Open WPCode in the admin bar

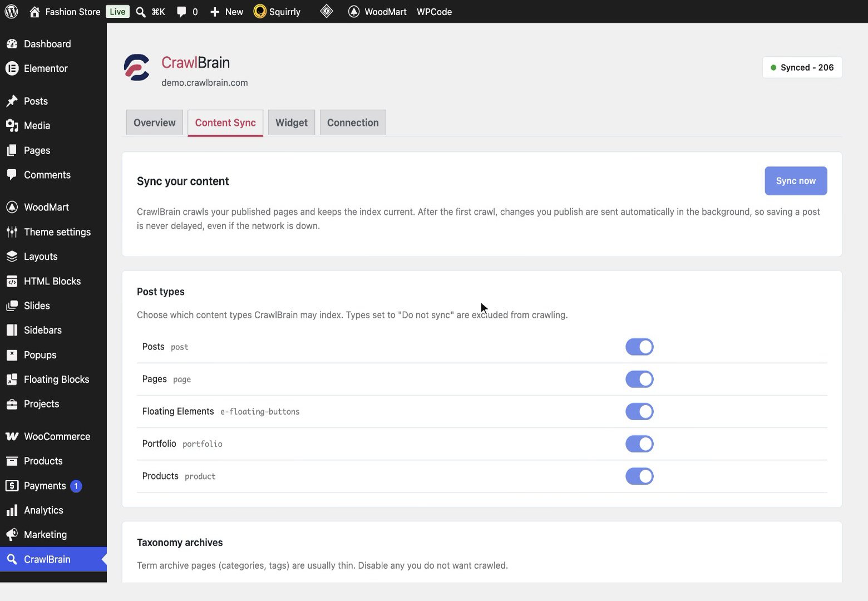pos(434,12)
